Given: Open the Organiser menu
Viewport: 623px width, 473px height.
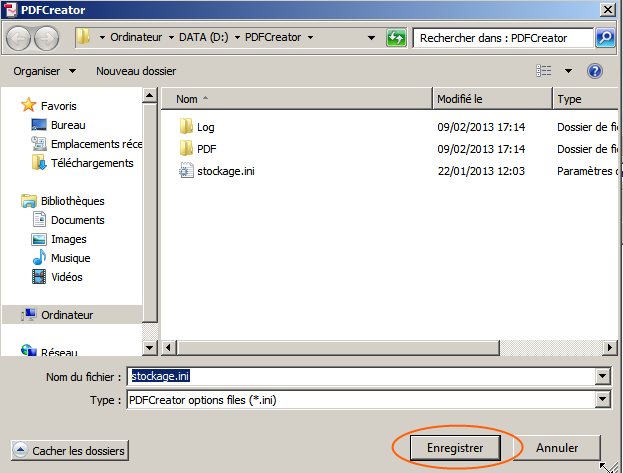Looking at the screenshot, I should [44, 71].
